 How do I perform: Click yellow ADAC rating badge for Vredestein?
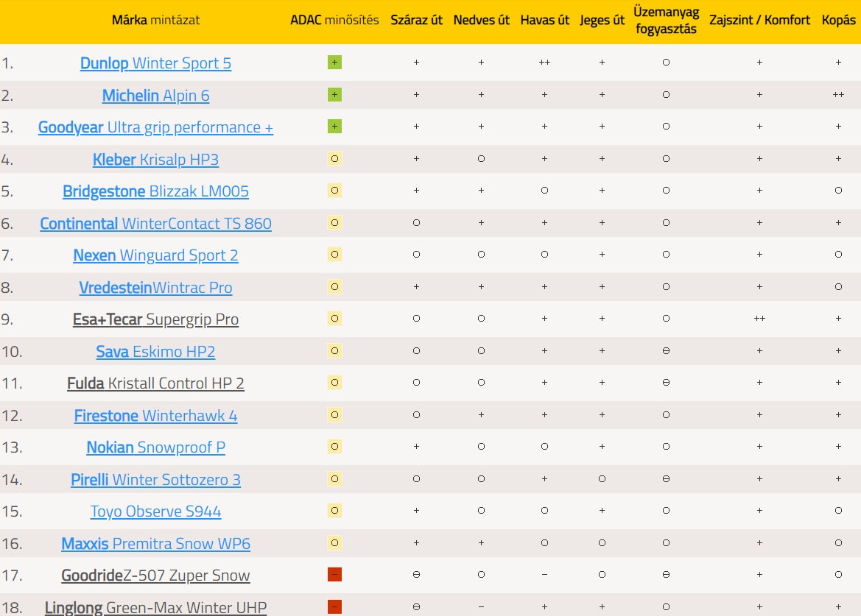click(x=334, y=287)
